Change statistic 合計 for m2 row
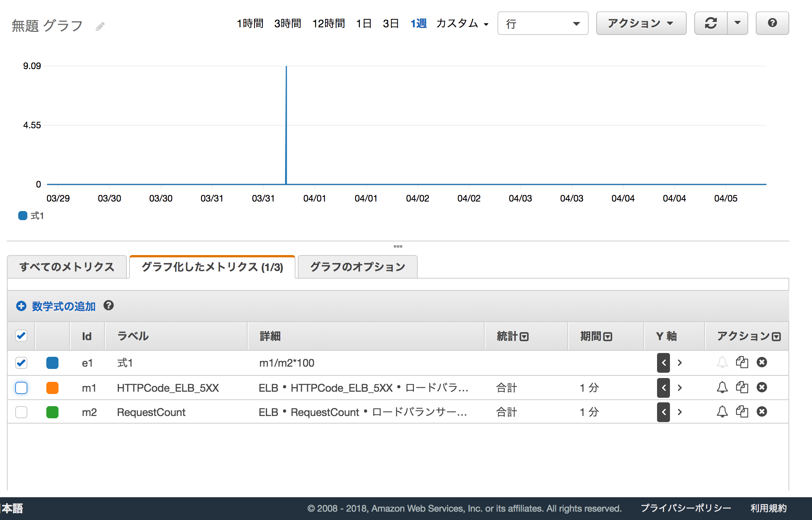Screen dimensions: 812x520 pos(507,412)
